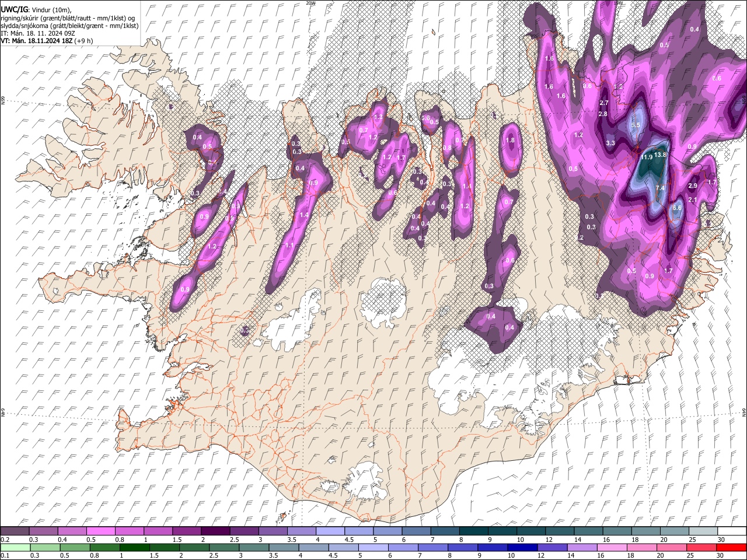Image resolution: width=747 pixels, height=560 pixels.
Task: Click the 5.5 precipitation value on the map
Action: 636,125
